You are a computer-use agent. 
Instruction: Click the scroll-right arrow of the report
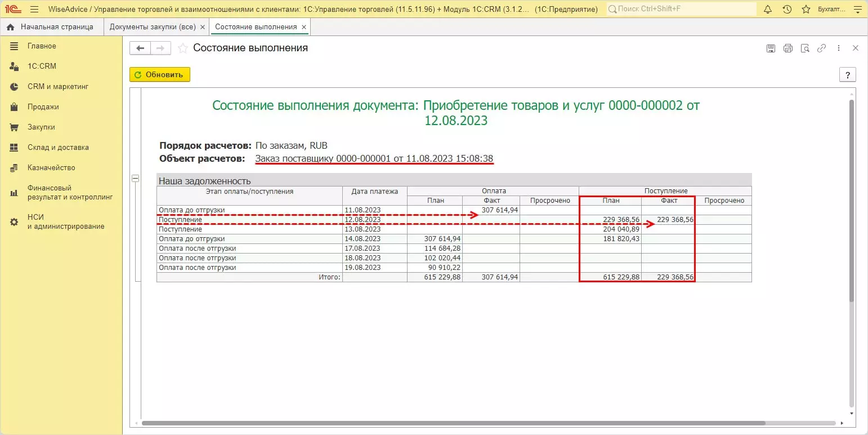(x=842, y=423)
